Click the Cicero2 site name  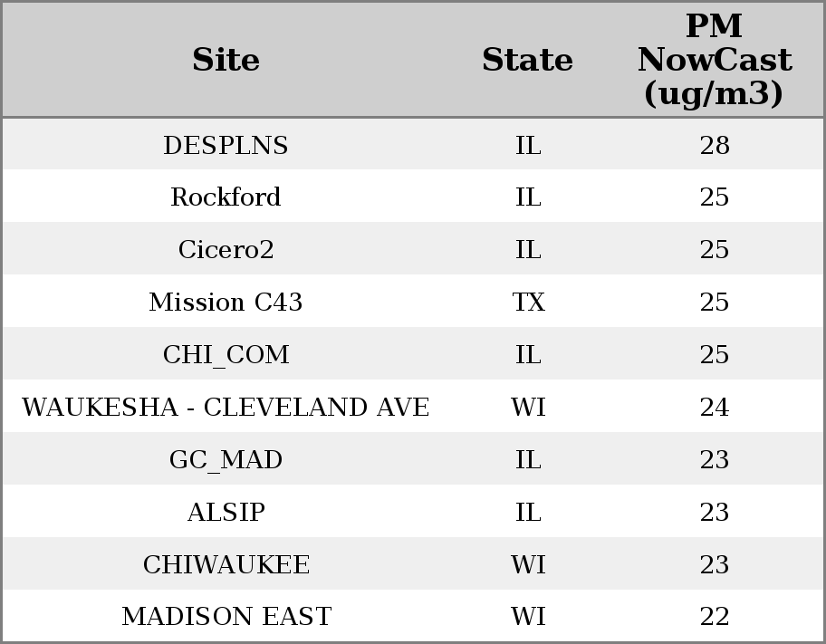226,250
